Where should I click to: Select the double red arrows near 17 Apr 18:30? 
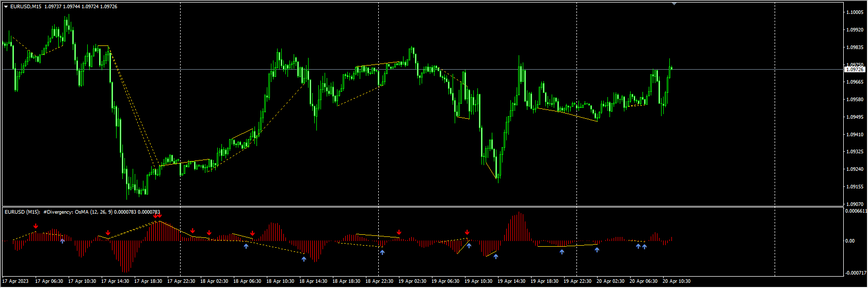pyautogui.click(x=157, y=216)
